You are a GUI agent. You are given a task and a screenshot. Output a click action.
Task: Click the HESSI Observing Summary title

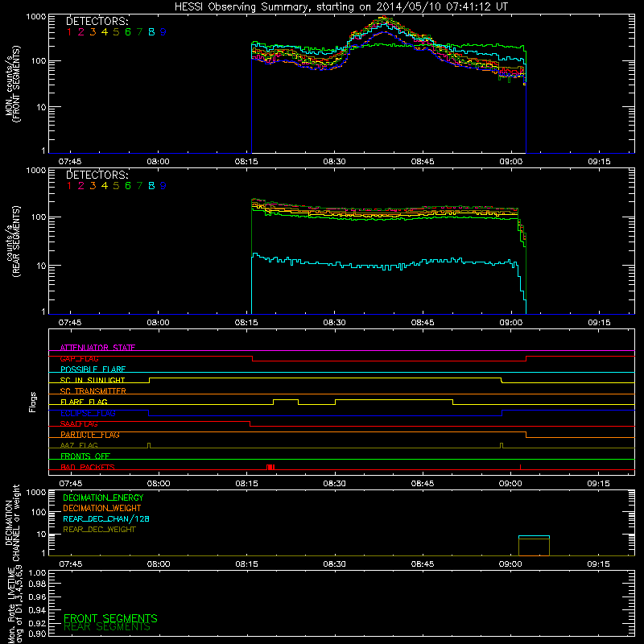(341, 6)
